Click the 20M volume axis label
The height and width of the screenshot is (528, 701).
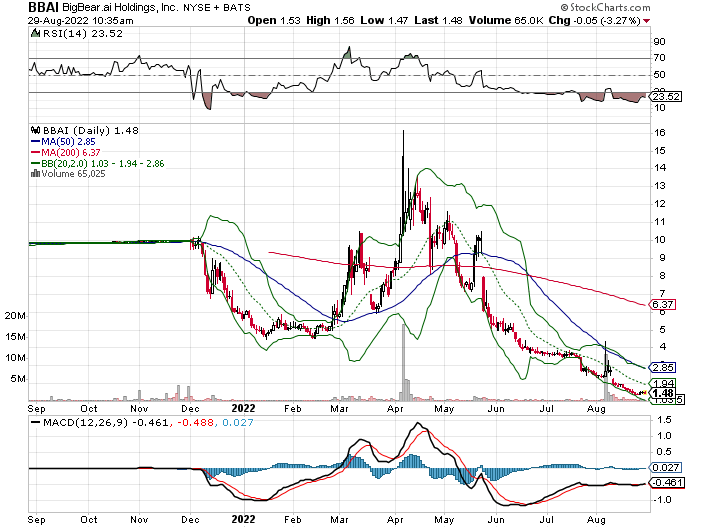coord(15,316)
